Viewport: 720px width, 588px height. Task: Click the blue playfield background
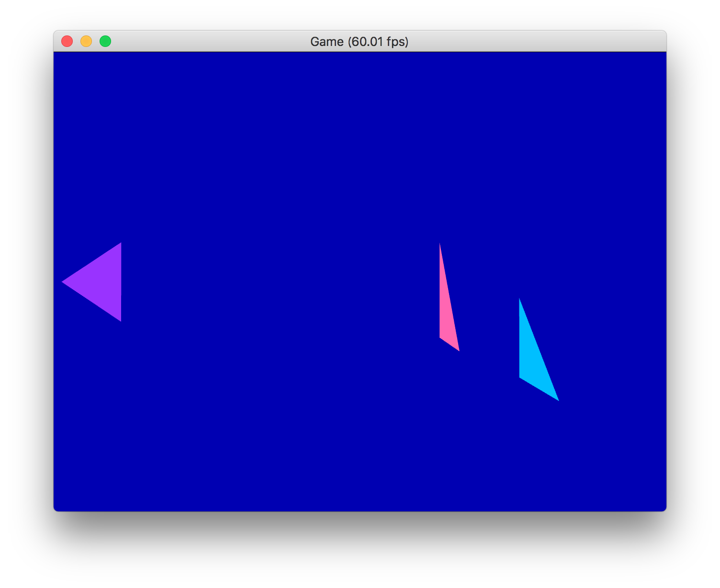(287, 144)
